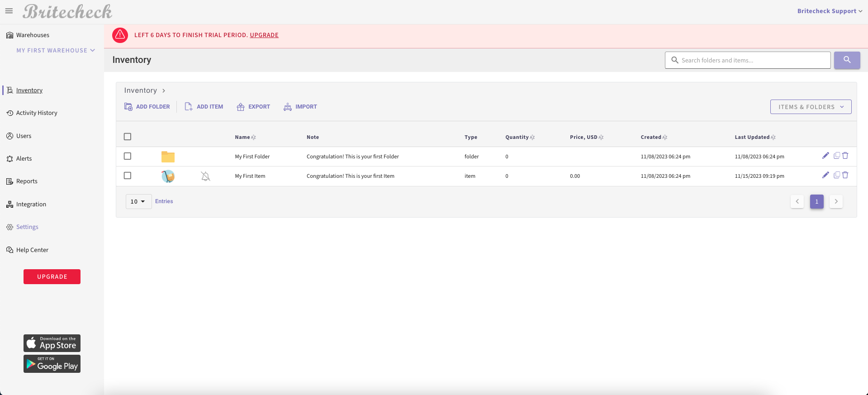Image resolution: width=868 pixels, height=395 pixels.
Task: Click the red UPGRADE sidebar button
Action: (x=52, y=276)
